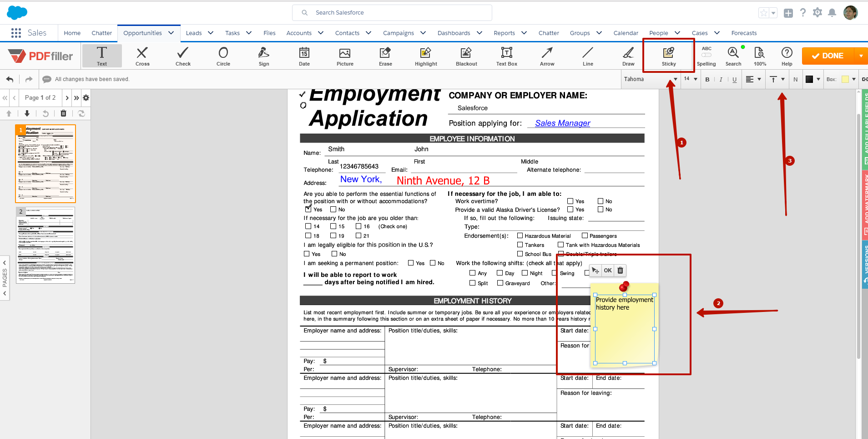Click the orange DONE button
The image size is (868, 439).
coord(828,56)
